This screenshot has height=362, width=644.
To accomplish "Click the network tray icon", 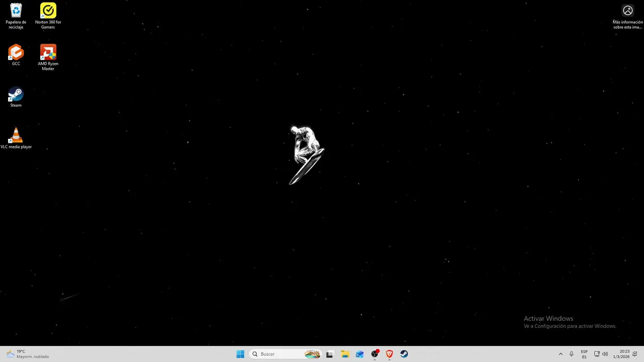I will 597,354.
